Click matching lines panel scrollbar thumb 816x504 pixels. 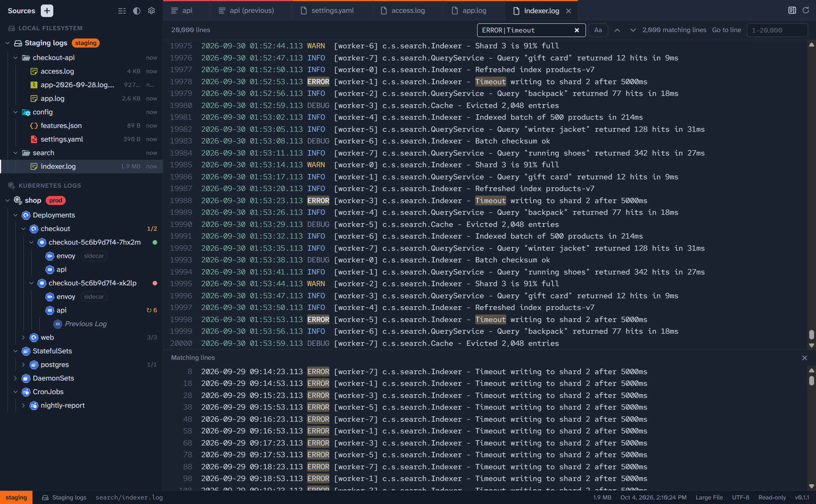click(x=811, y=380)
